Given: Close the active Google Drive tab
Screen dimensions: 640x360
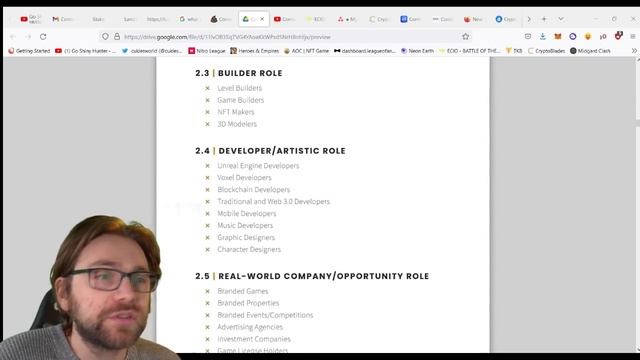Looking at the screenshot, I should [262, 19].
